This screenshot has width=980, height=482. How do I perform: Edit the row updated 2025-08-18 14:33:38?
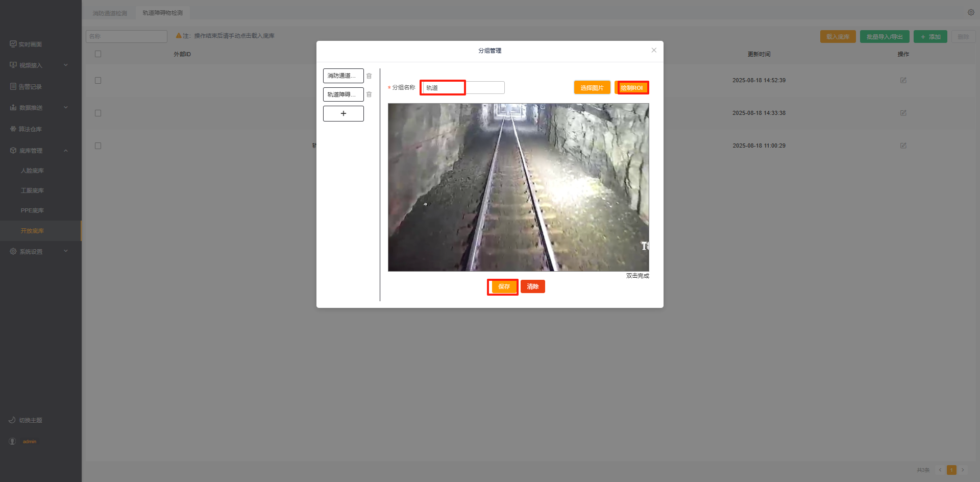(903, 113)
